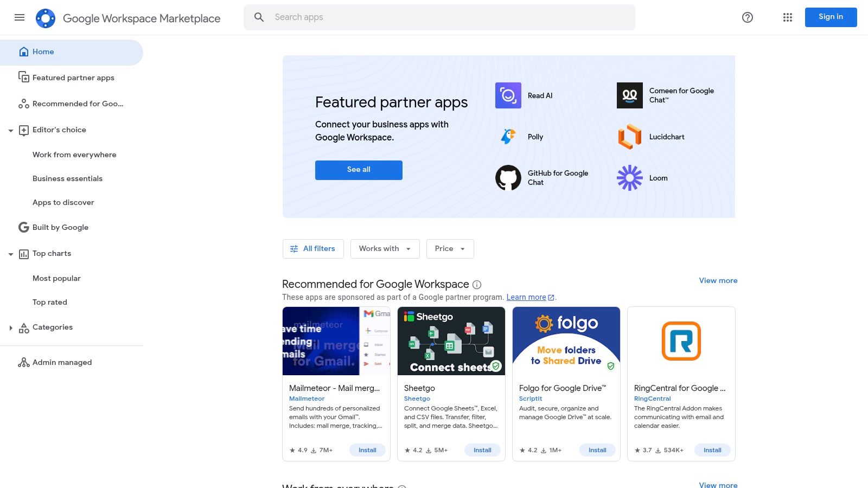Select the Polly app icon
This screenshot has width=868, height=488.
point(508,137)
